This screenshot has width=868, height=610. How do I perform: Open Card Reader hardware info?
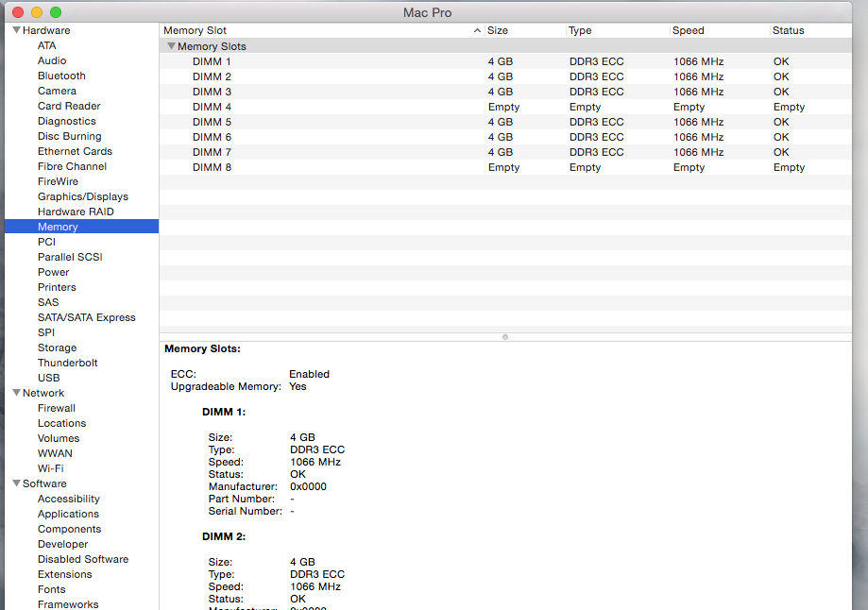69,106
